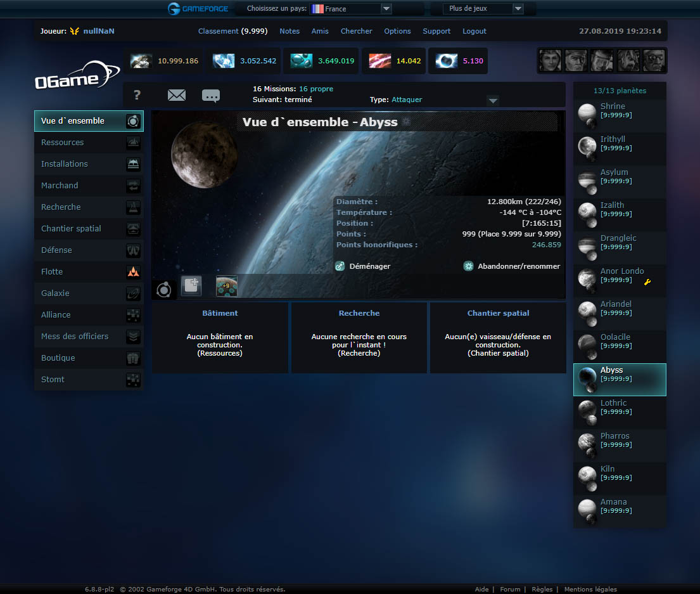Go to the Amis menu entry

point(320,31)
